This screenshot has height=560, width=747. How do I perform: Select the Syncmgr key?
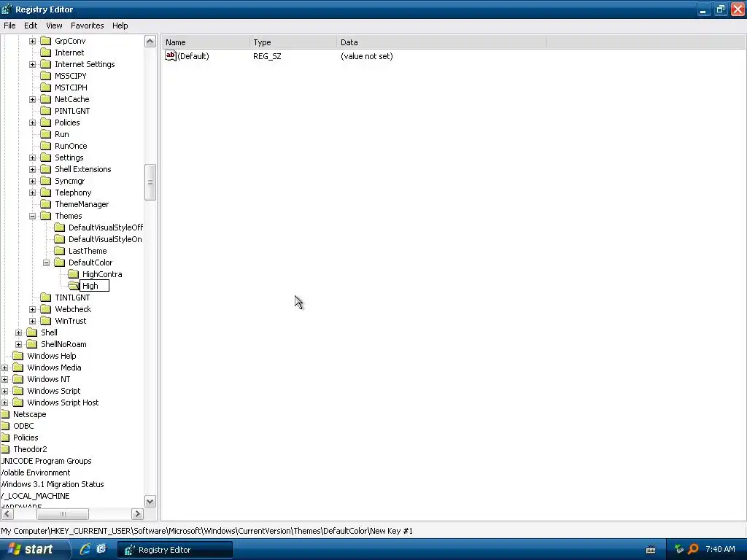pyautogui.click(x=69, y=181)
